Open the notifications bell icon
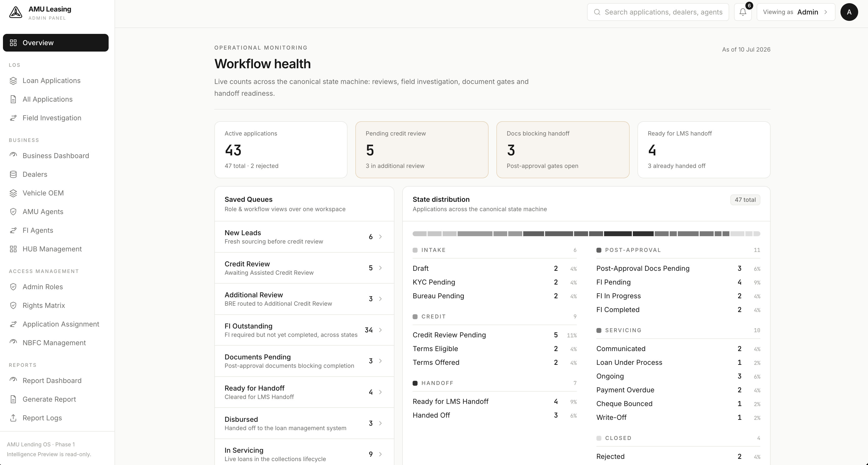The image size is (868, 465). (743, 12)
